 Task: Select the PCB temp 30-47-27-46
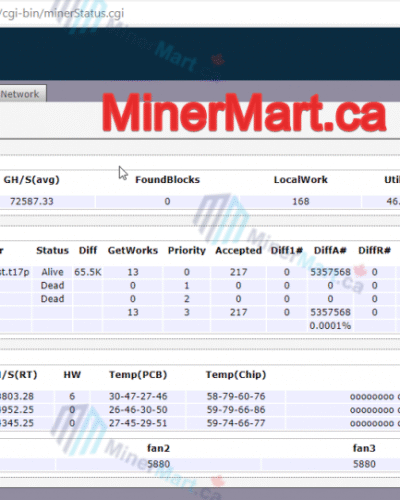pyautogui.click(x=138, y=396)
